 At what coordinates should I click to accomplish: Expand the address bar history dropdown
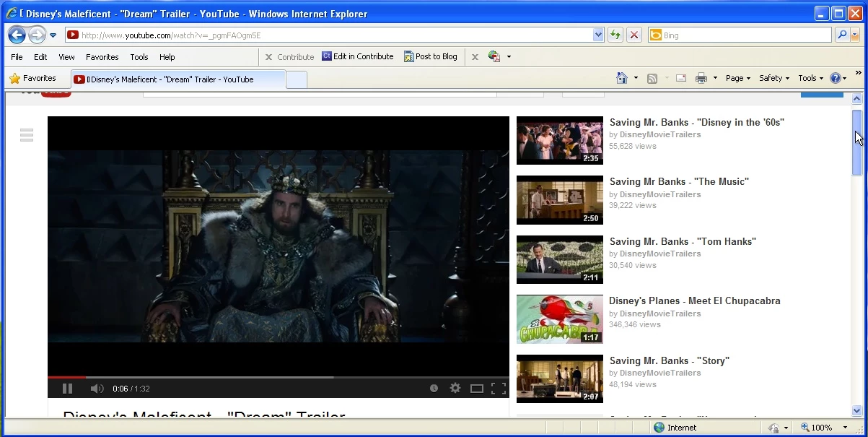598,35
